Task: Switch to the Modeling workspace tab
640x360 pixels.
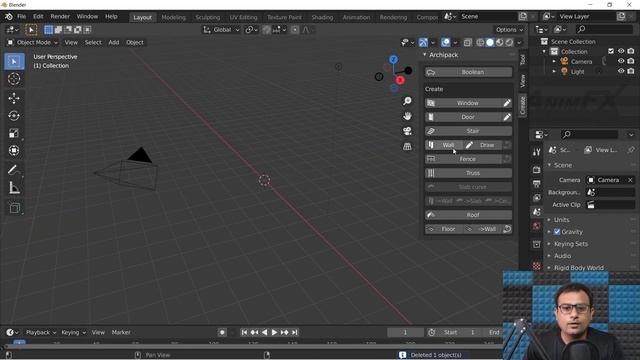Action: (x=173, y=18)
